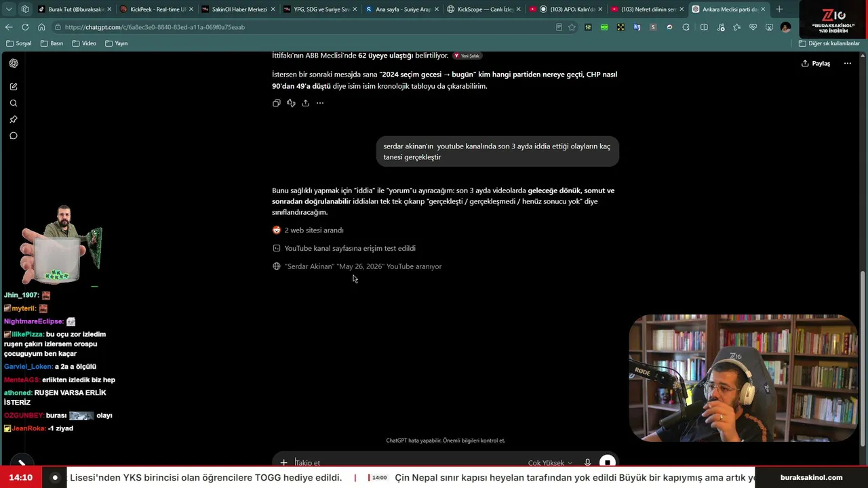This screenshot has width=868, height=488.
Task: Open the workspaces tab actions button
Action: [x=25, y=9]
